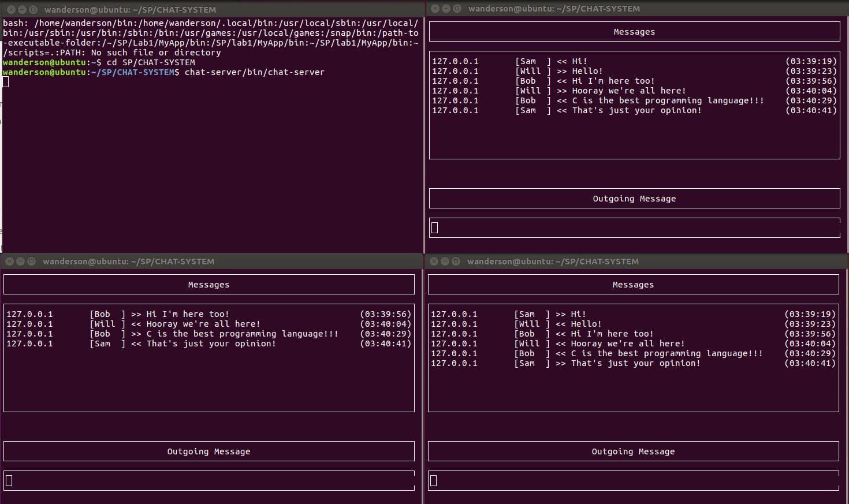Click the 'Outgoing Message' label in top-right window
This screenshot has height=504, width=849.
point(634,199)
